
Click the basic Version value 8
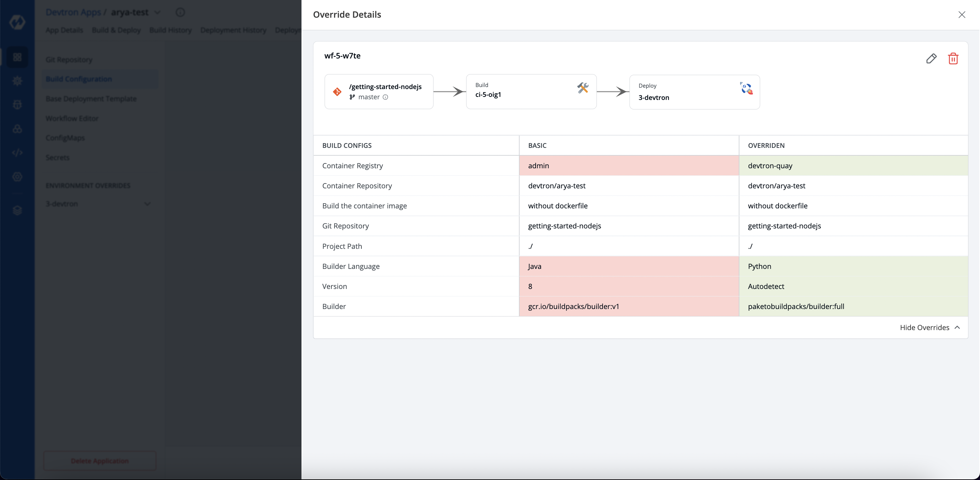pos(530,287)
